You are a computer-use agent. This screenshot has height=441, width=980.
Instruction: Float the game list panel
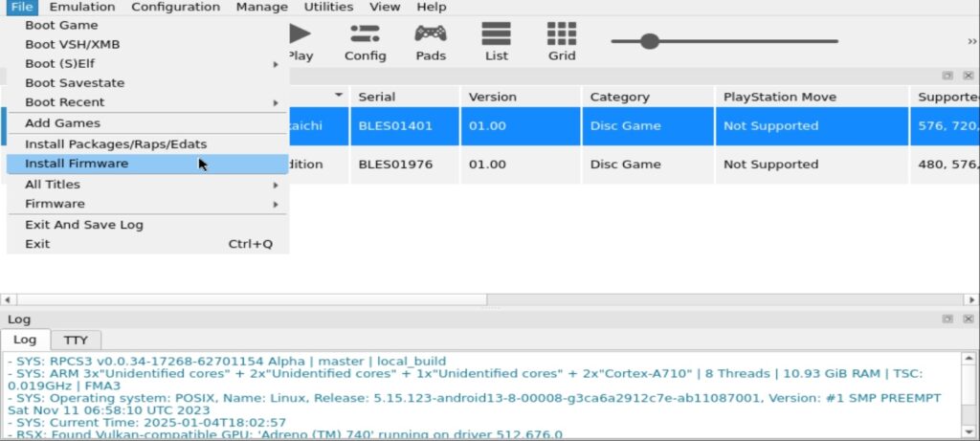(947, 76)
